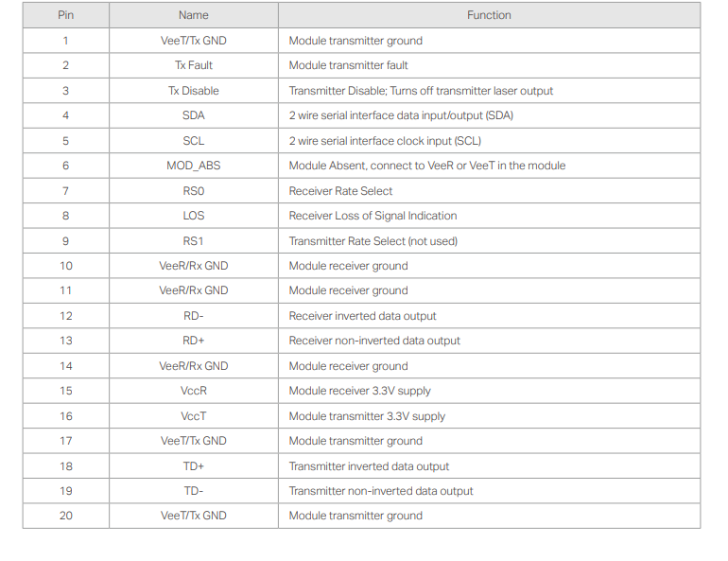This screenshot has height=561, width=728.
Task: Select the TD+ name cell
Action: click(193, 466)
